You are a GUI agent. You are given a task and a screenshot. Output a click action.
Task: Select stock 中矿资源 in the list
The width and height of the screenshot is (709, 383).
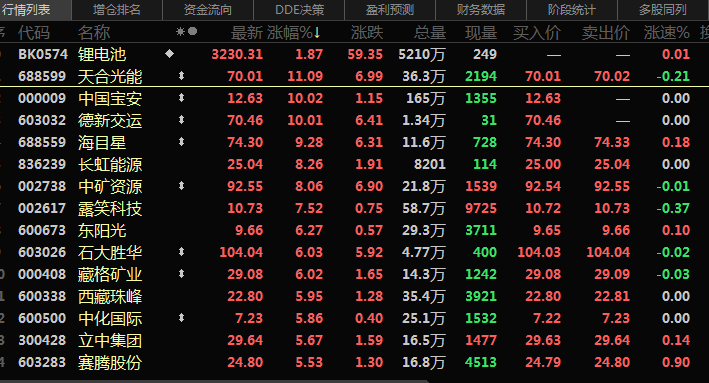click(x=110, y=186)
